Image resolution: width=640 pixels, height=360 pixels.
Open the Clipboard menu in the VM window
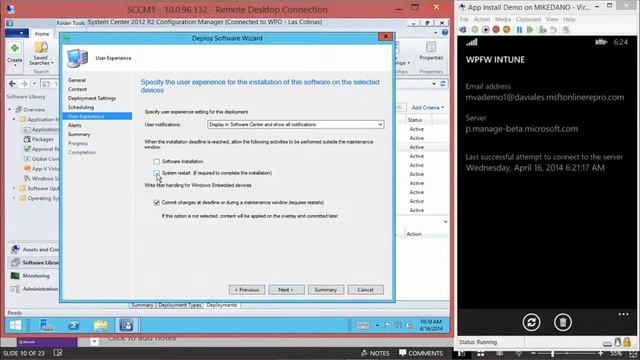pos(528,19)
